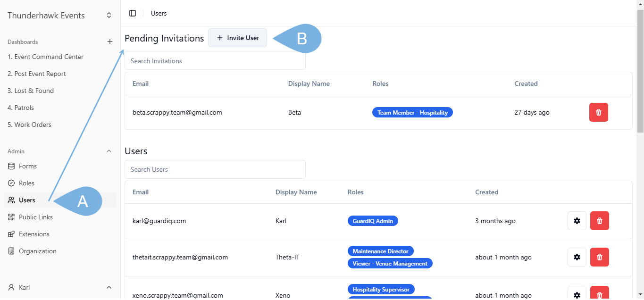Click the Users breadcrumb in header
The image size is (644, 300).
coord(159,13)
